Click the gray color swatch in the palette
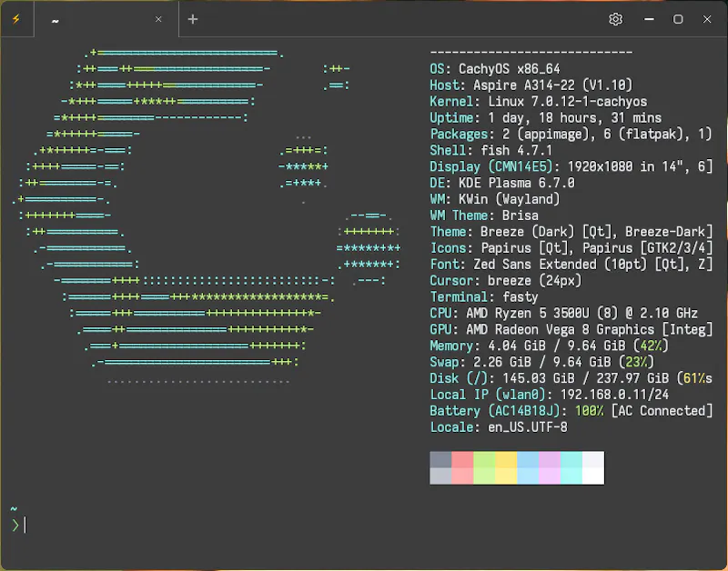728x571 pixels. pos(440,467)
